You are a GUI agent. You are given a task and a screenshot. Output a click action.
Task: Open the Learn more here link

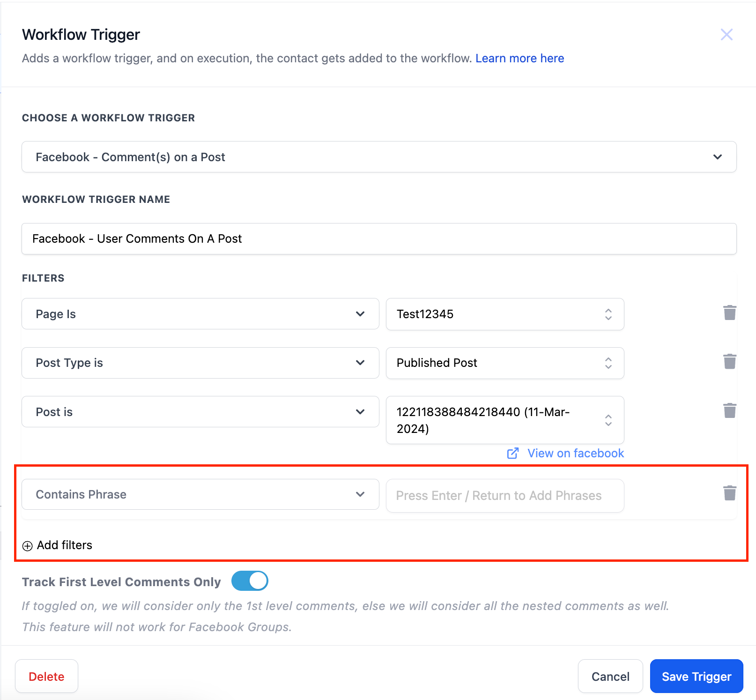519,59
